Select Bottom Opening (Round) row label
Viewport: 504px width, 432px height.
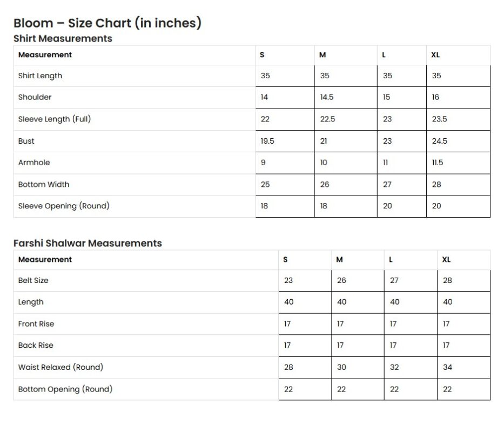65,389
